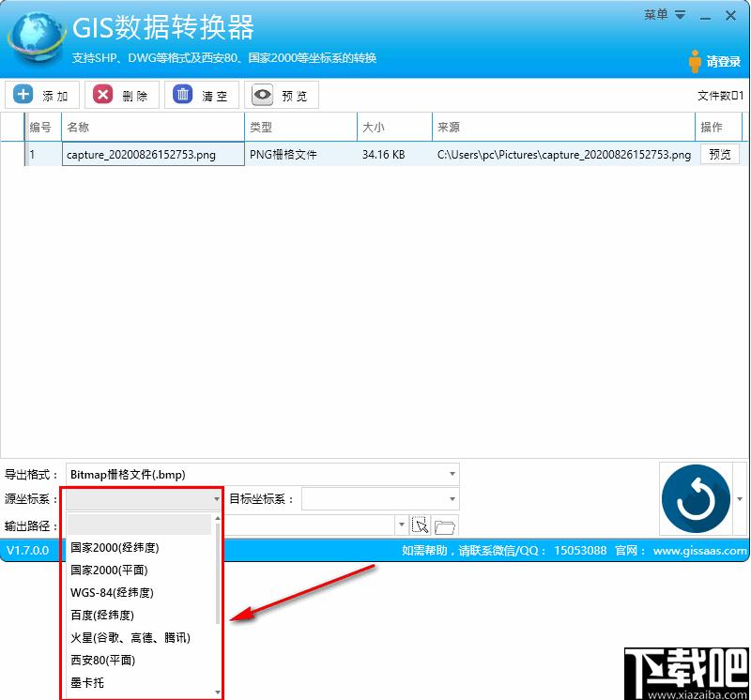
Task: Click the V1.7.0.0 version text
Action: [x=27, y=551]
